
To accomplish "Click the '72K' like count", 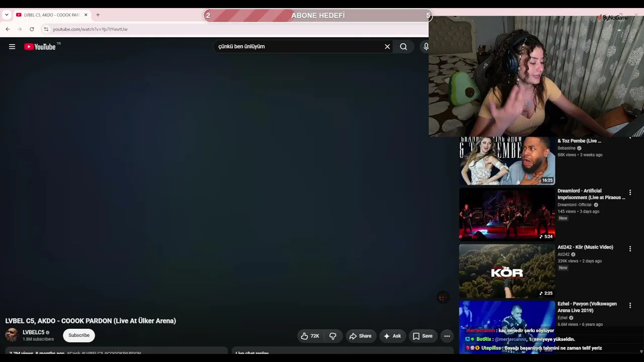I will 315,336.
